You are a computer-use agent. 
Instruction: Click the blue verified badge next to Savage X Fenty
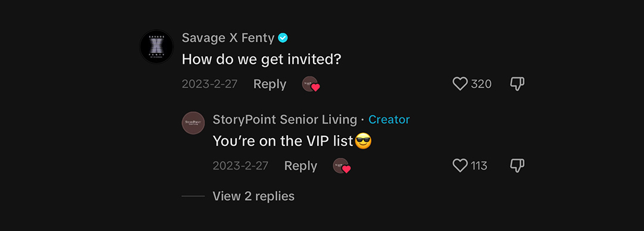283,38
